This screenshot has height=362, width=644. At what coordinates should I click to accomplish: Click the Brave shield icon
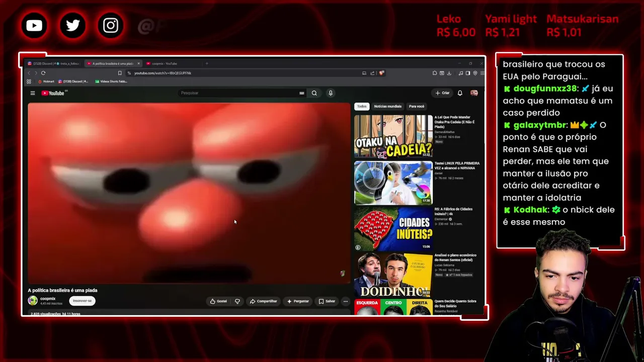[x=381, y=73]
